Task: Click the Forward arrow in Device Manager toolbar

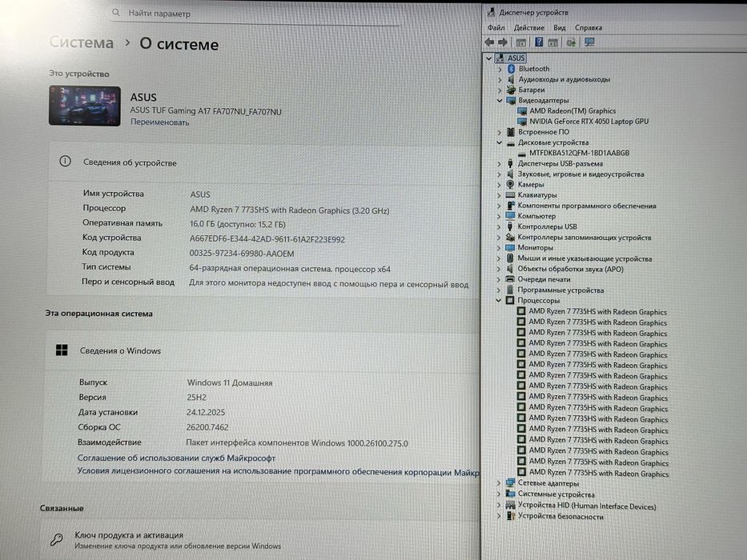Action: tap(503, 42)
